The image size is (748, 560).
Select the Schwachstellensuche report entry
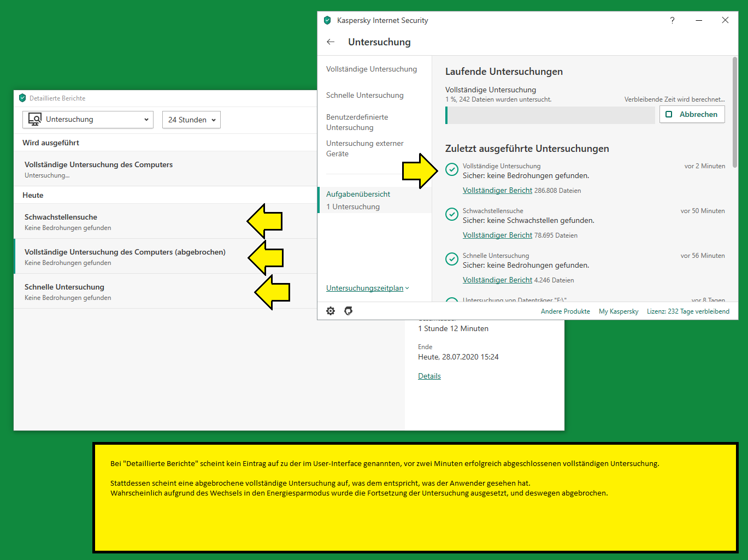coord(165,221)
